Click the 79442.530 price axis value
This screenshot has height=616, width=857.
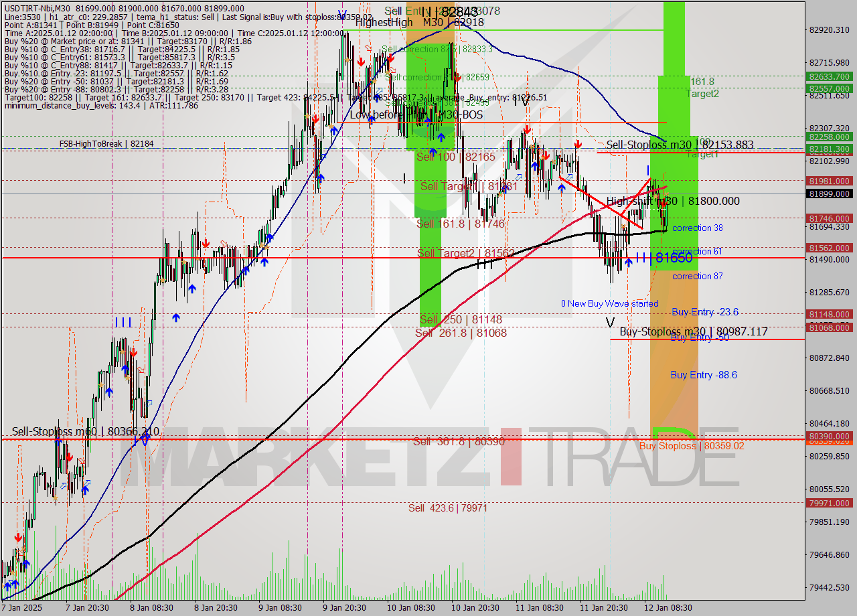[x=829, y=587]
